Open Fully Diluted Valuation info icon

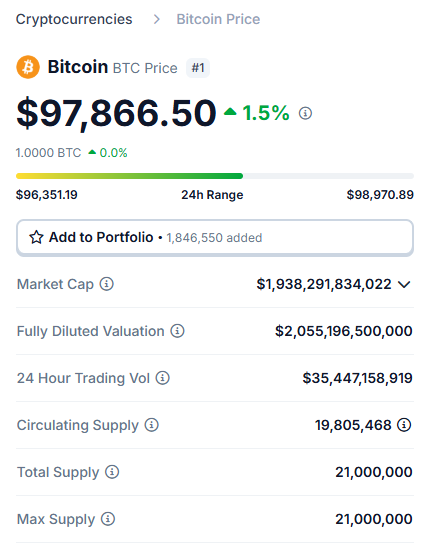tap(177, 331)
